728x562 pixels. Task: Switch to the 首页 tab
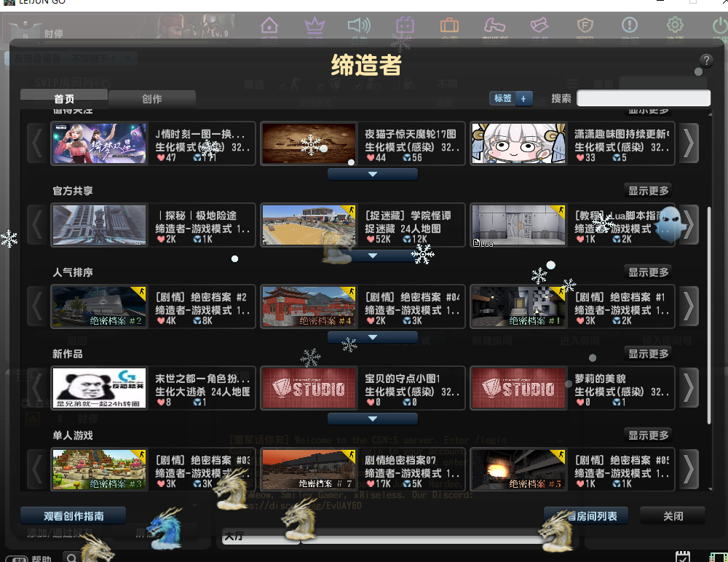64,99
